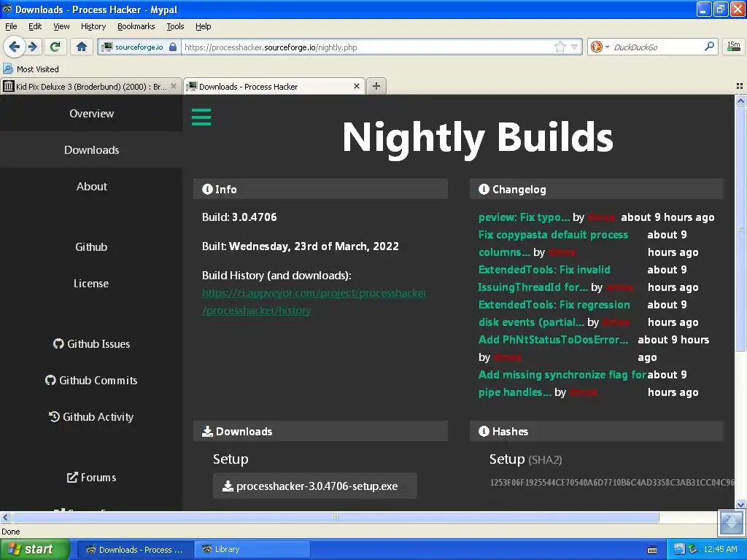Open Github sidebar link
This screenshot has height=560, width=747.
91,246
